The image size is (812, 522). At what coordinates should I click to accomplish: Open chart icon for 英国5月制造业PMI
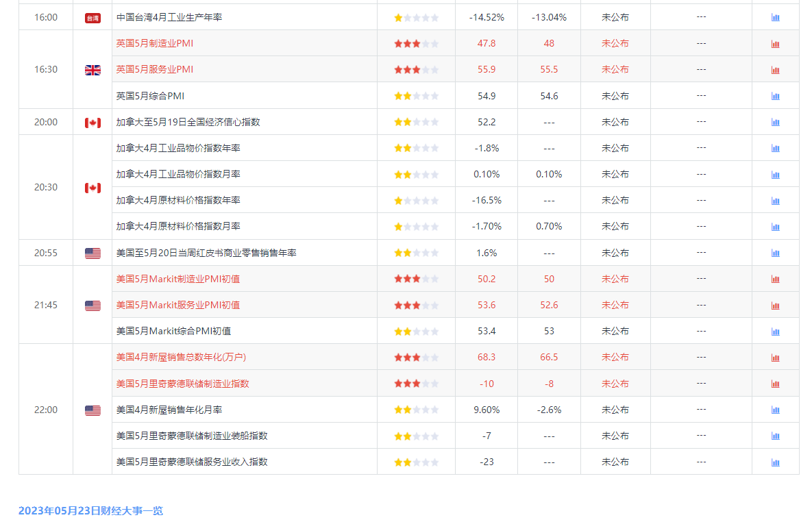point(775,44)
